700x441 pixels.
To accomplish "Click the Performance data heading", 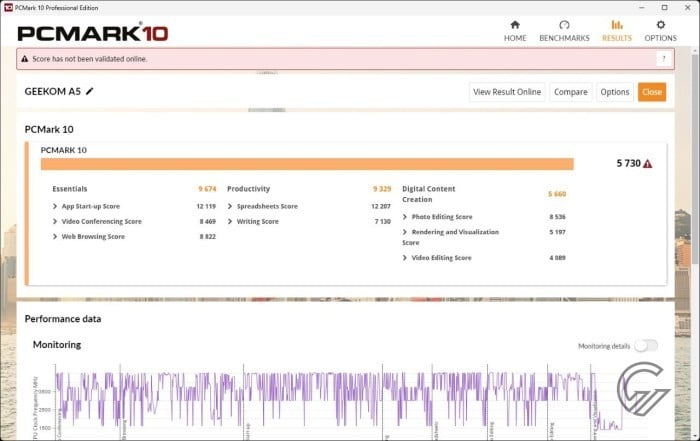I will (63, 319).
